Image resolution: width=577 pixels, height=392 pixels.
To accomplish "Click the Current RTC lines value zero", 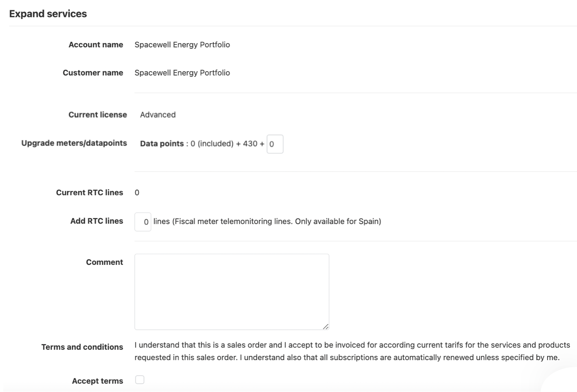I will pyautogui.click(x=137, y=193).
